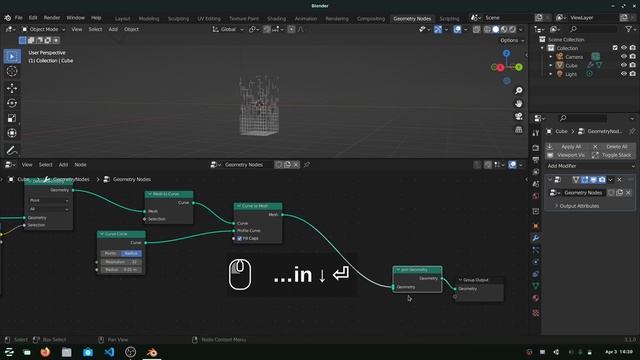Switch perspective/orthographic grid icon in viewport
The height and width of the screenshot is (360, 640).
[518, 129]
